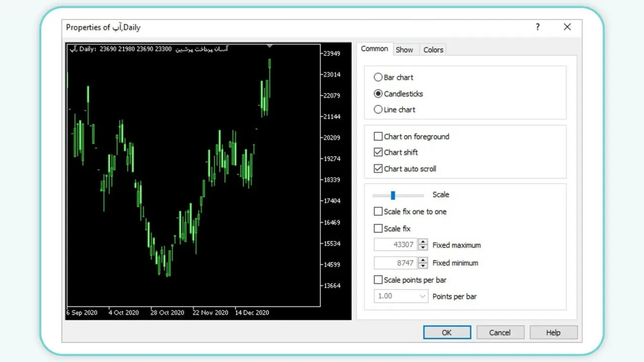The height and width of the screenshot is (362, 644).
Task: Click the question mark help icon in title bar
Action: [537, 27]
